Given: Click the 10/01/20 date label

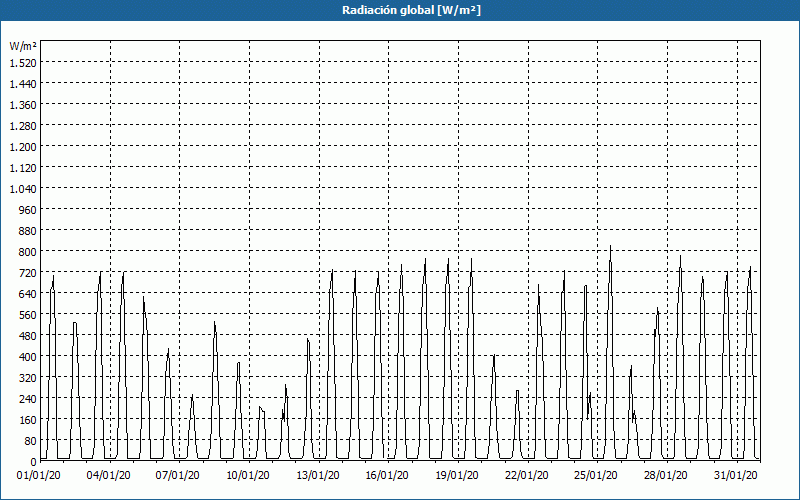Looking at the screenshot, I should [247, 475].
